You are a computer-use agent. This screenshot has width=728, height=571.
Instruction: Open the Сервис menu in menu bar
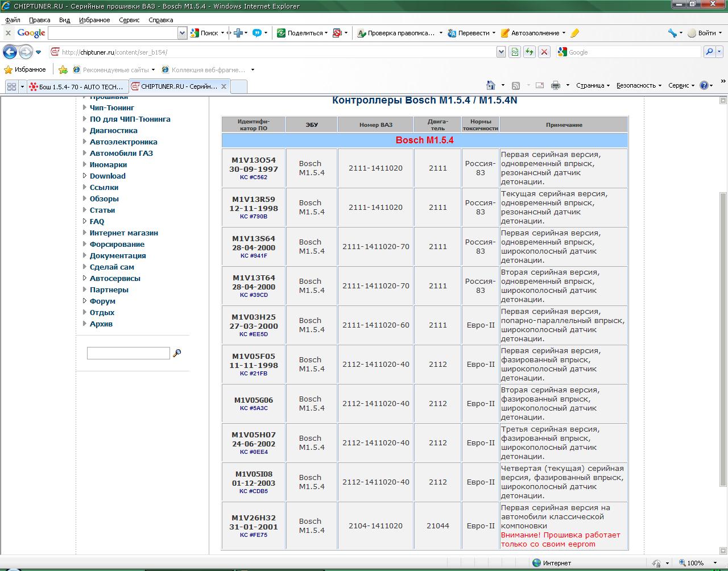click(129, 20)
